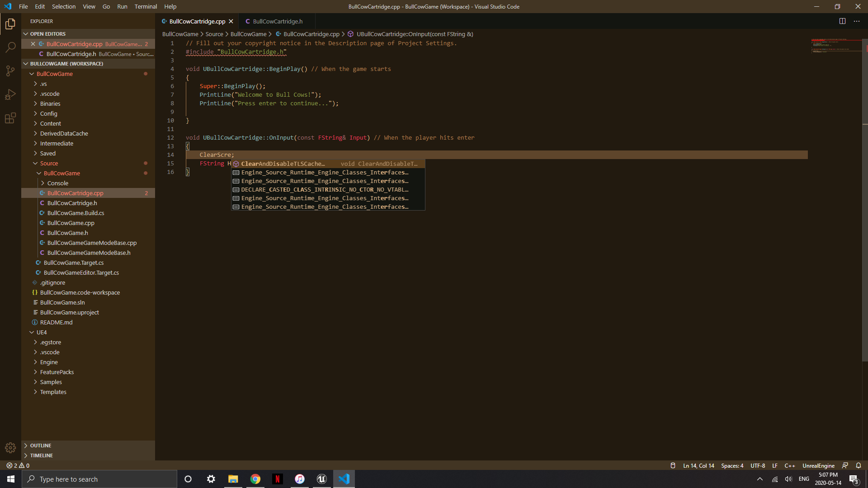Image resolution: width=868 pixels, height=488 pixels.
Task: Open the Manage gear menu
Action: (10, 448)
